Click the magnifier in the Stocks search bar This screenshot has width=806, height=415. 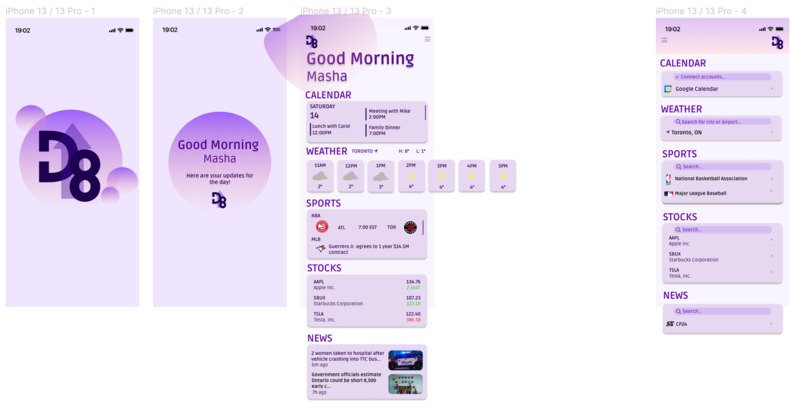coord(678,230)
